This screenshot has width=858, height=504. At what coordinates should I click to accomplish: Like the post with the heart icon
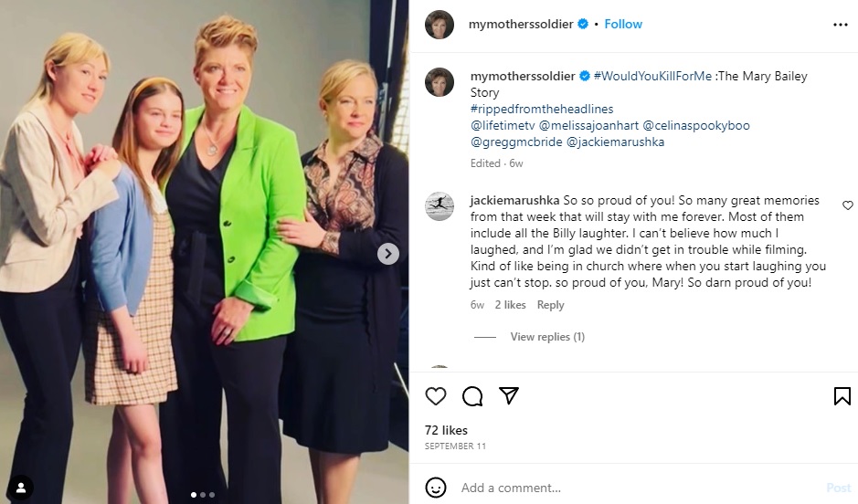coord(436,395)
